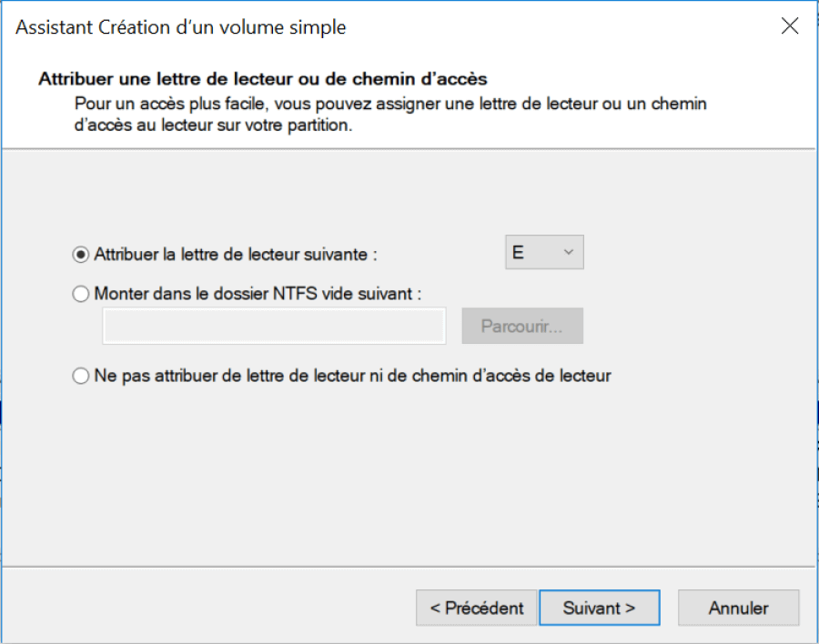Select "Attribuer la lettre de lecteur suivante" option
819x644 pixels.
click(80, 255)
